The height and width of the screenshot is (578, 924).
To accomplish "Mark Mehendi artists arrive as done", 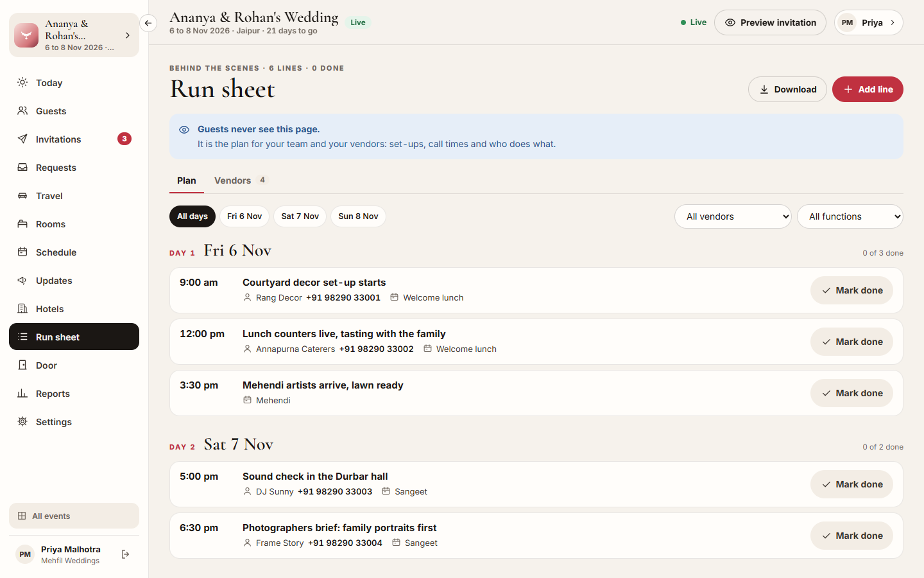I will 851,393.
